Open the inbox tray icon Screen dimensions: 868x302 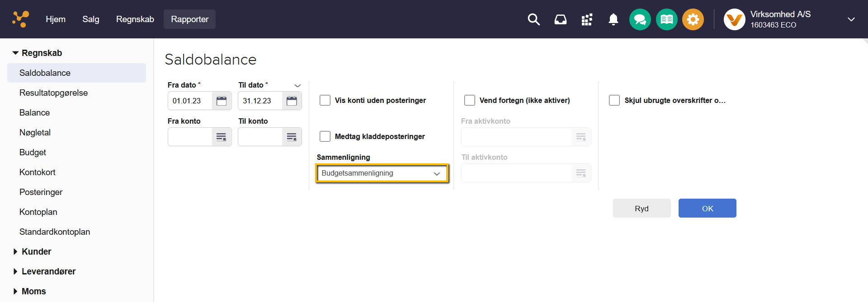pyautogui.click(x=560, y=19)
